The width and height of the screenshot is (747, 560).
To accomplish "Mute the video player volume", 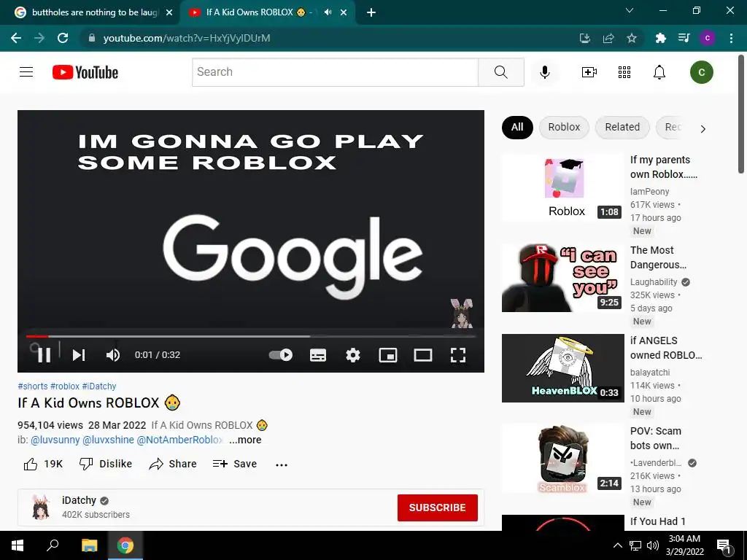I will pos(113,355).
